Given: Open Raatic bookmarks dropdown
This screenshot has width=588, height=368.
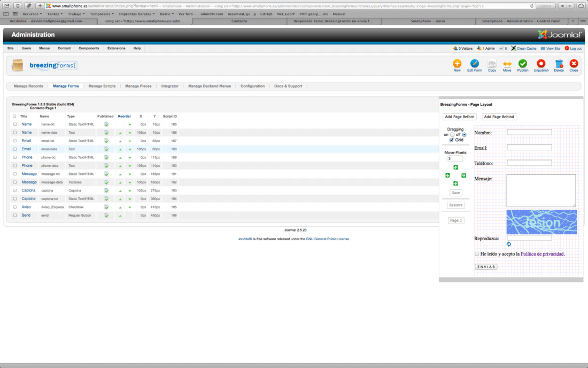Looking at the screenshot, I should point(167,14).
